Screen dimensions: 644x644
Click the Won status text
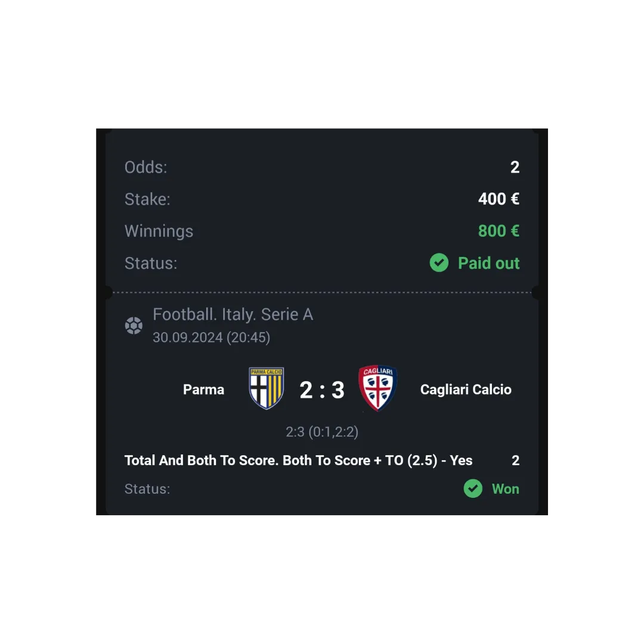click(506, 489)
